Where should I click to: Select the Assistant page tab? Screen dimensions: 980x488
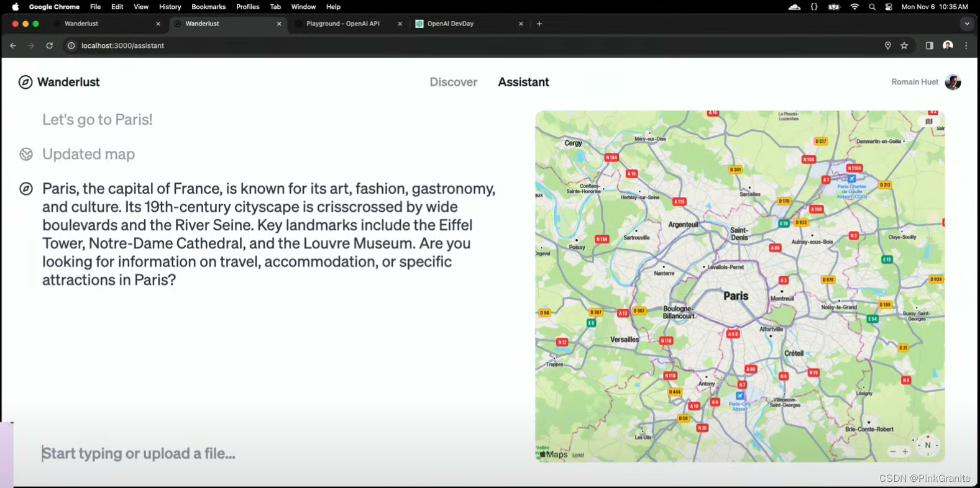click(523, 82)
